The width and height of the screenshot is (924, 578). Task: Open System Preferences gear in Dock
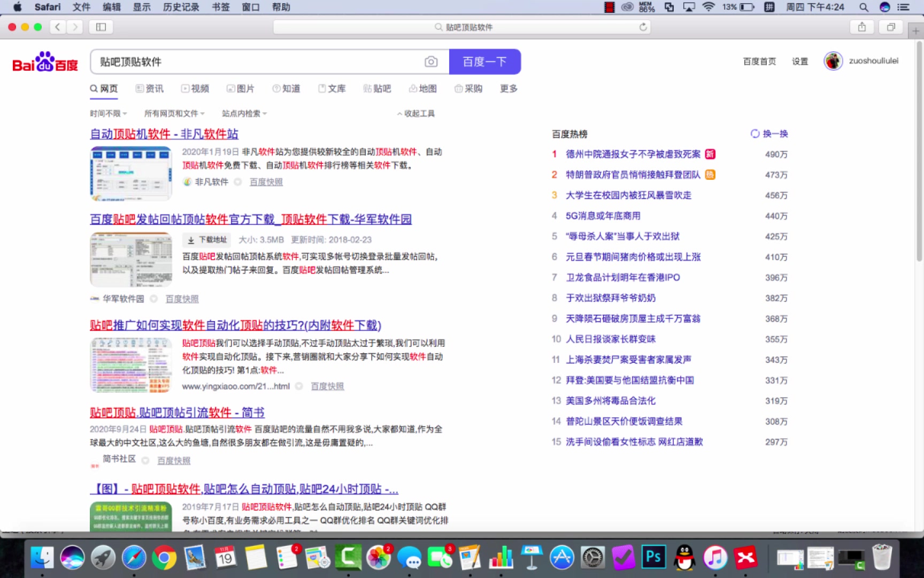[592, 558]
